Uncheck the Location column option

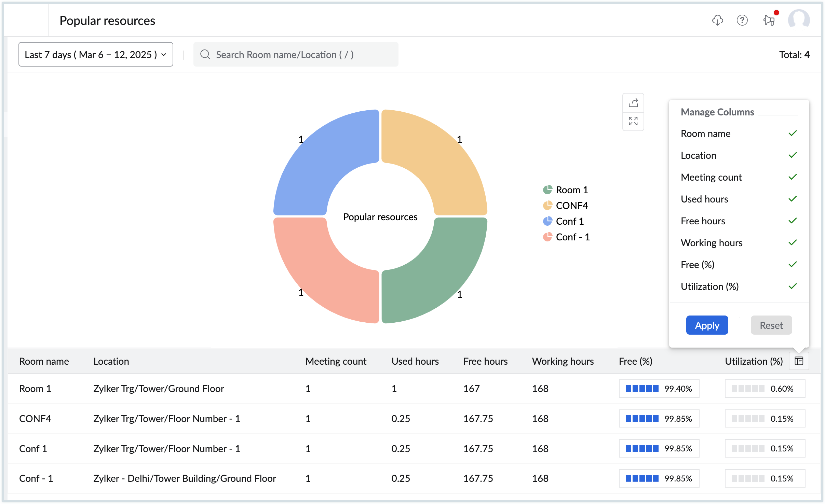pos(793,155)
